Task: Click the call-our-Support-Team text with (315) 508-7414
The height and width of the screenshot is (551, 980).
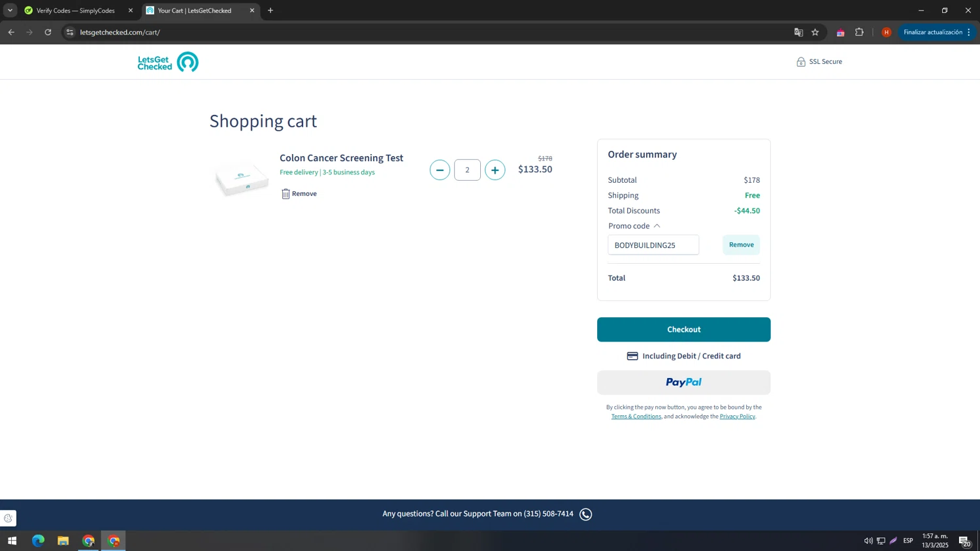Action: tap(478, 514)
